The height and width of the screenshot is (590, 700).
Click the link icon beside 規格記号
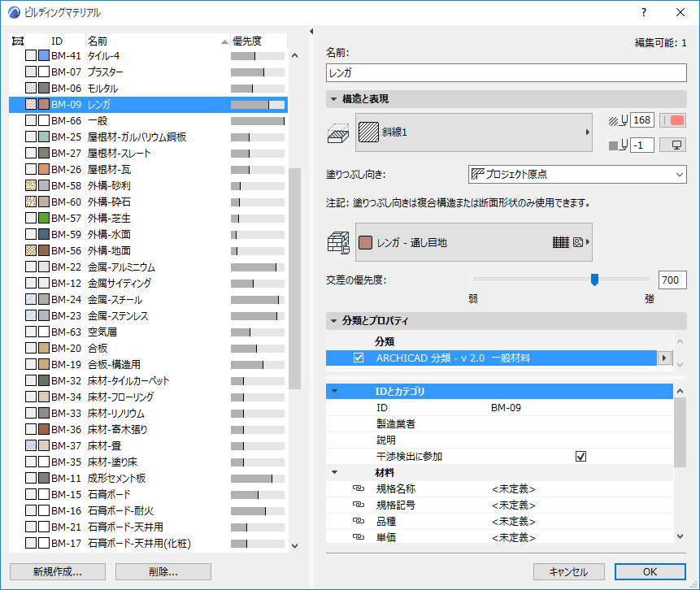pyautogui.click(x=359, y=505)
